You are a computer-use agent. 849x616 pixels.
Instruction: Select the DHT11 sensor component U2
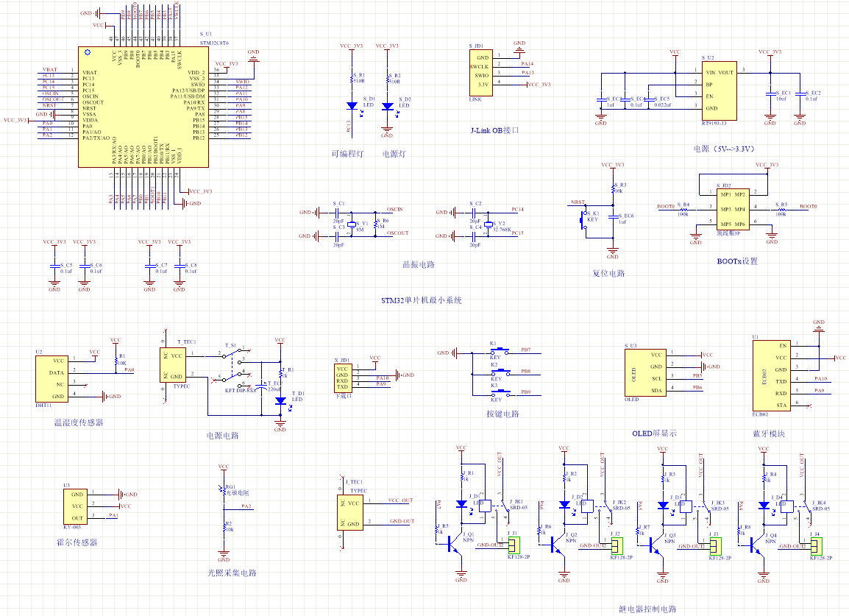tap(52, 379)
